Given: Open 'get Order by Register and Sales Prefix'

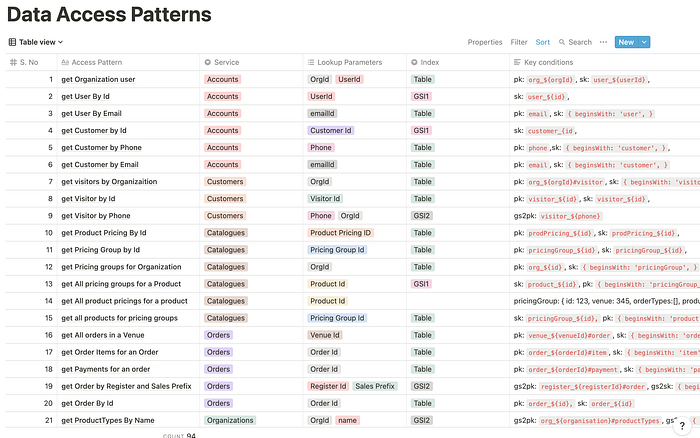Looking at the screenshot, I should pyautogui.click(x=126, y=386).
